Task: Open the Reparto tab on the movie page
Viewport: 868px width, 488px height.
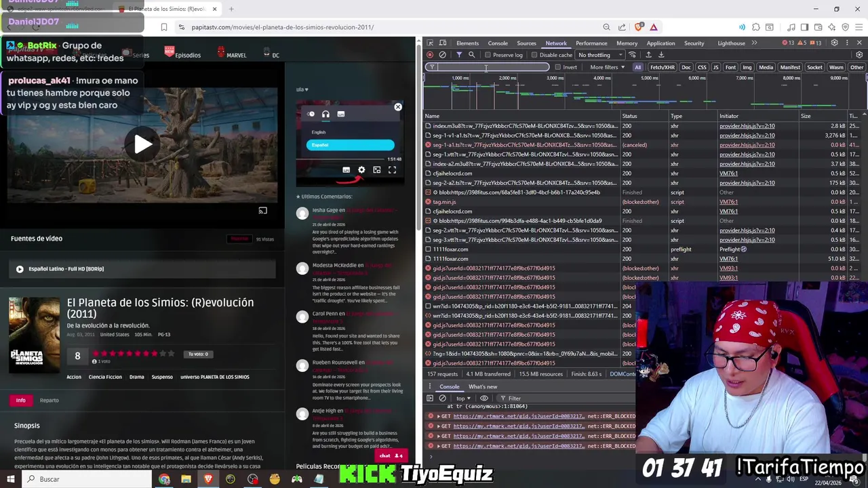Action: [49, 400]
